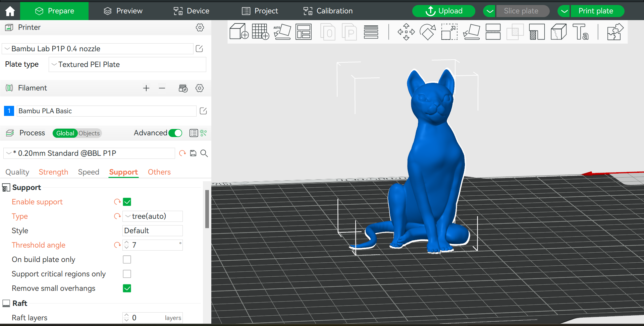Select the Text shape tool

coord(580,32)
